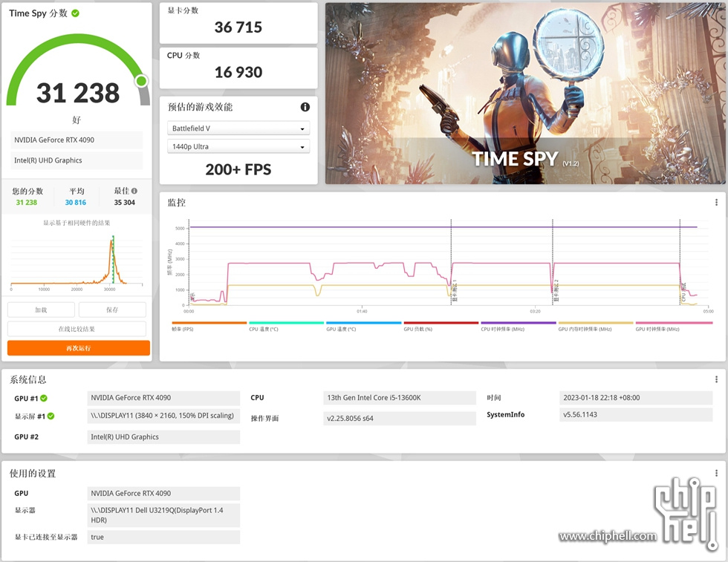Click the CPU test marker line in the chart
The width and height of the screenshot is (728, 562).
point(680,262)
